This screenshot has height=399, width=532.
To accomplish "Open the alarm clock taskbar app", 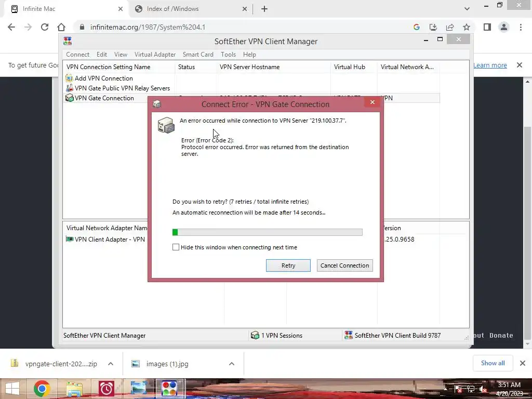I will 106,389.
